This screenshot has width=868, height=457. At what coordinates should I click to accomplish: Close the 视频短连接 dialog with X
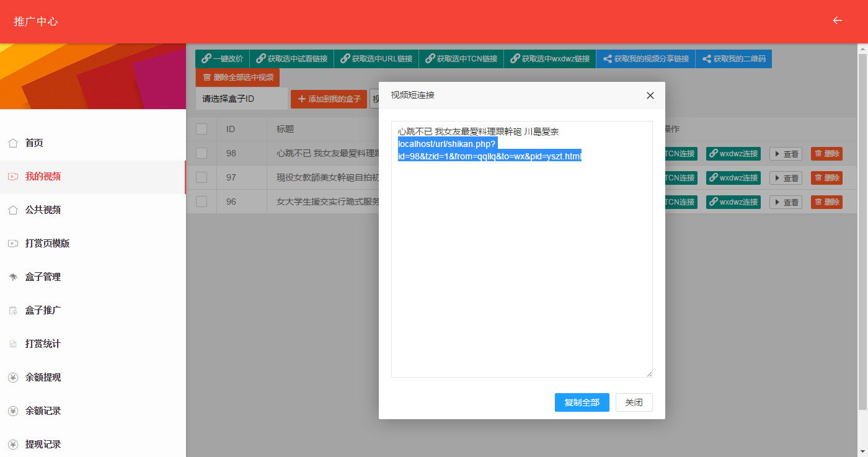pyautogui.click(x=650, y=95)
